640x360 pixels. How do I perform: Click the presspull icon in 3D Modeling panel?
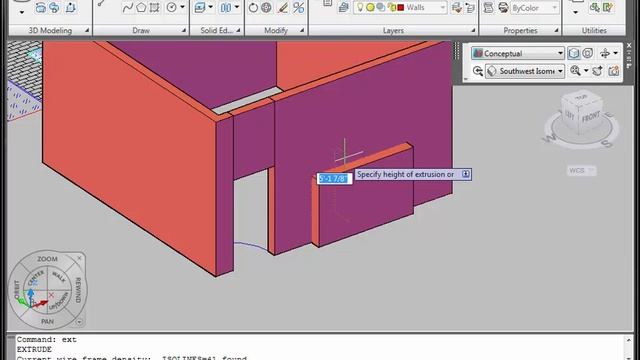[70, 7]
